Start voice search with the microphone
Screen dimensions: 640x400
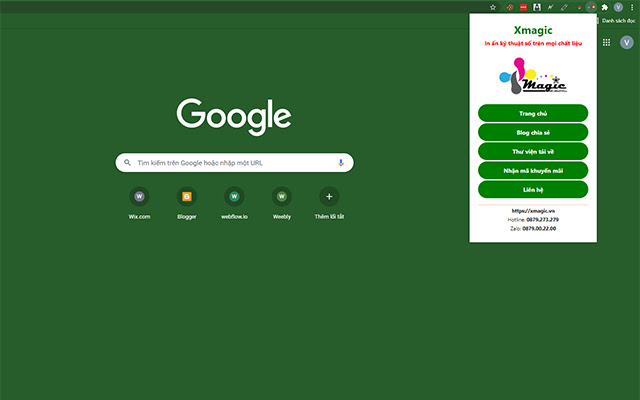click(x=341, y=162)
